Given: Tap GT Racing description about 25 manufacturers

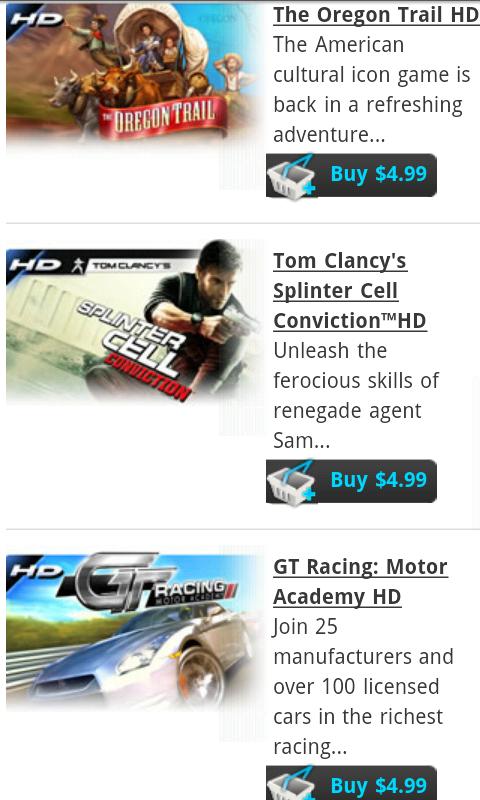Looking at the screenshot, I should [363, 686].
